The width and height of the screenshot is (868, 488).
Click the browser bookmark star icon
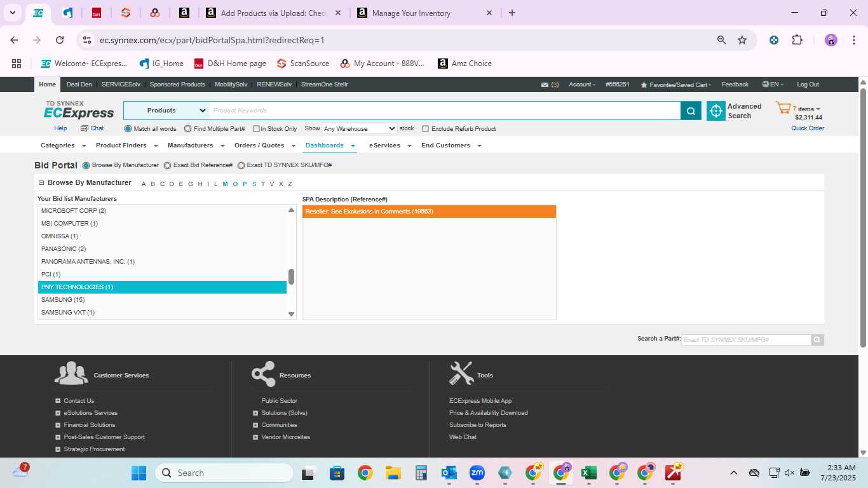[742, 40]
